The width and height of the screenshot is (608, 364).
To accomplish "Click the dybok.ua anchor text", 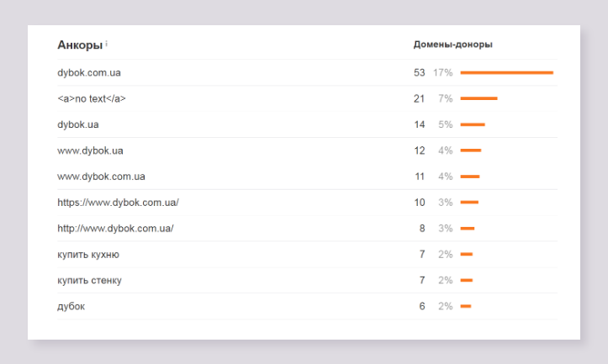I will pos(78,124).
